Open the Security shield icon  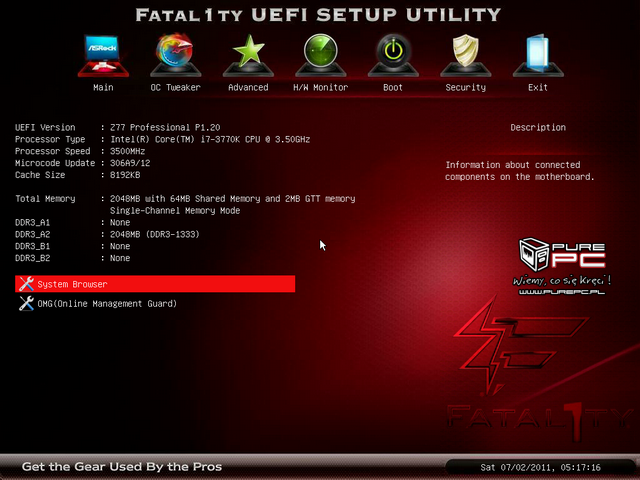pyautogui.click(x=466, y=56)
